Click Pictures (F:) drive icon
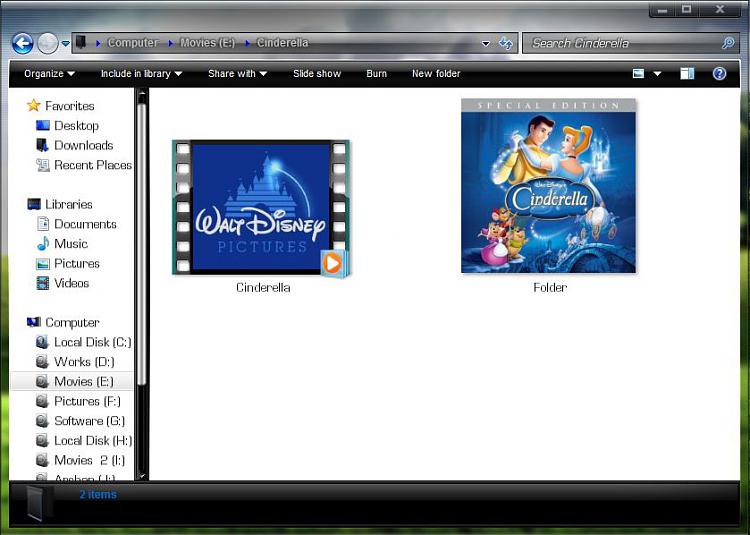 click(42, 401)
